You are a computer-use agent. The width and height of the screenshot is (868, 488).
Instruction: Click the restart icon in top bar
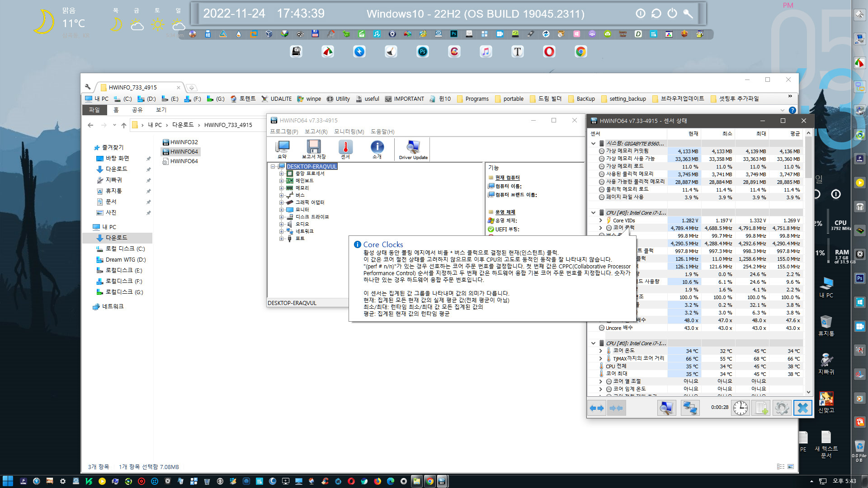(x=656, y=14)
